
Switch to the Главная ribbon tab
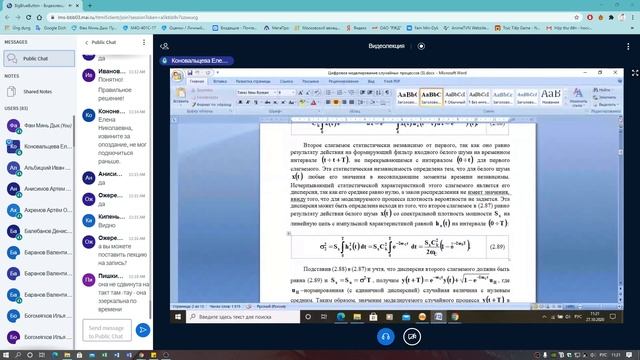pyautogui.click(x=197, y=81)
